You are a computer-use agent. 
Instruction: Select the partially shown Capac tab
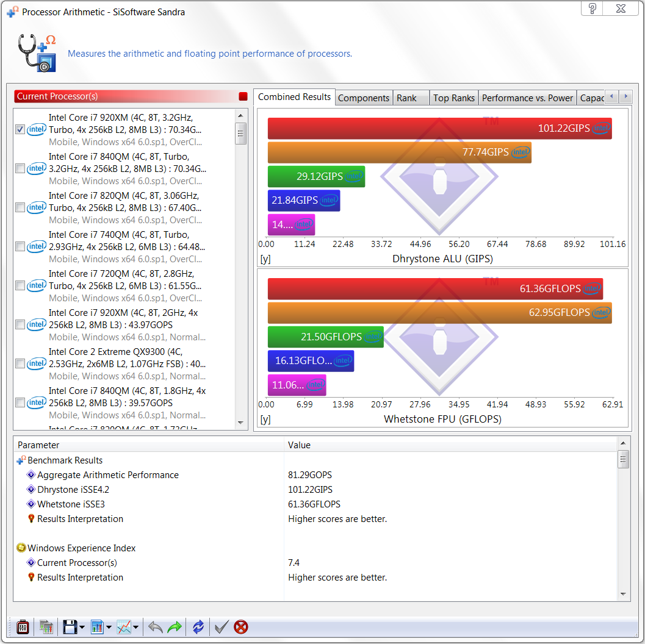[x=591, y=98]
